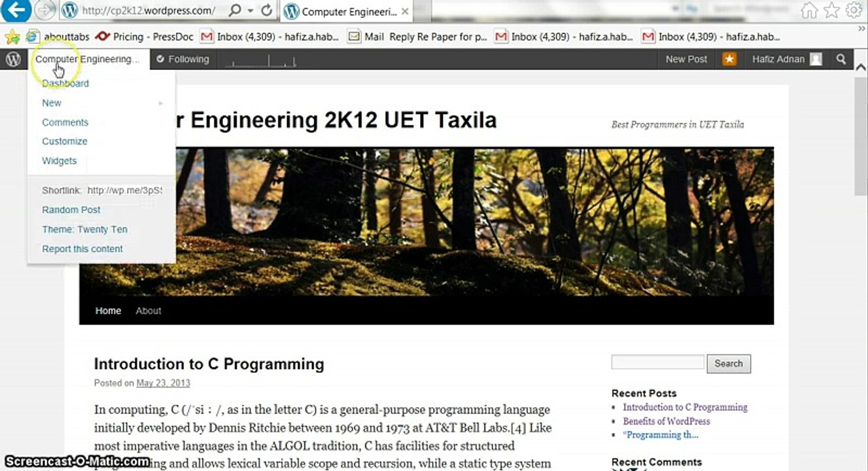Click the Recent Posts widget heading

[644, 393]
